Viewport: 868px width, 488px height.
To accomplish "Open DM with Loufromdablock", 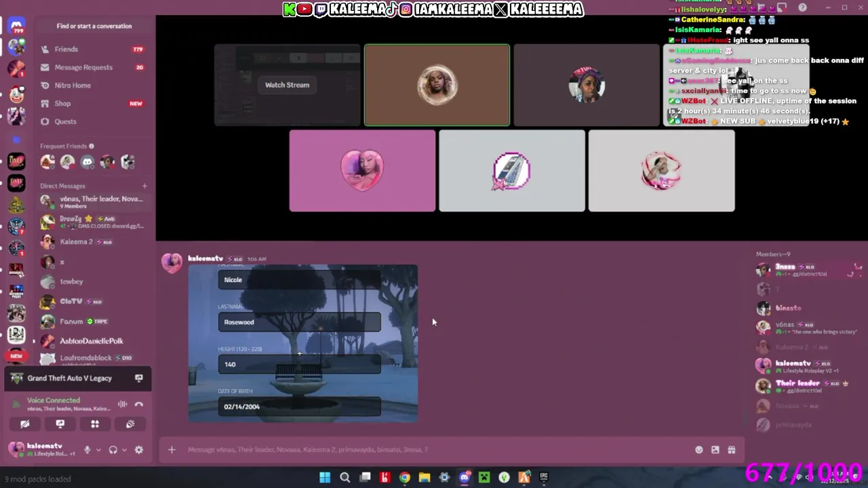I will coord(94,359).
